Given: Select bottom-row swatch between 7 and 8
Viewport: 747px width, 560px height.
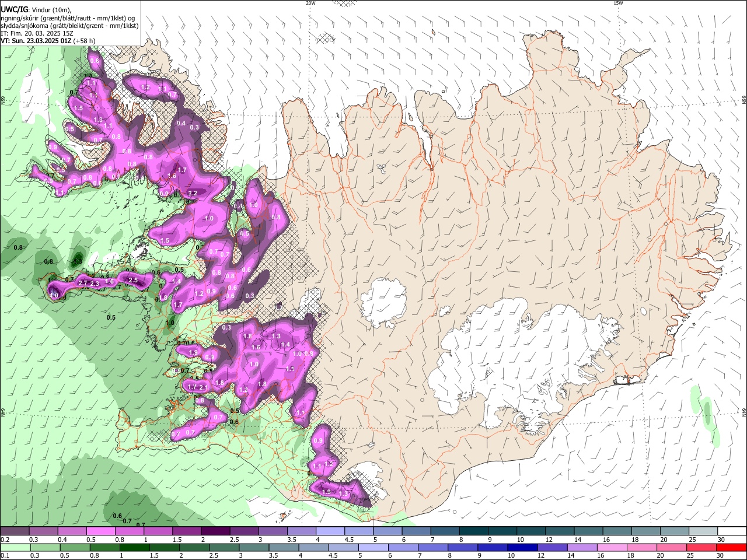Looking at the screenshot, I should [x=433, y=548].
